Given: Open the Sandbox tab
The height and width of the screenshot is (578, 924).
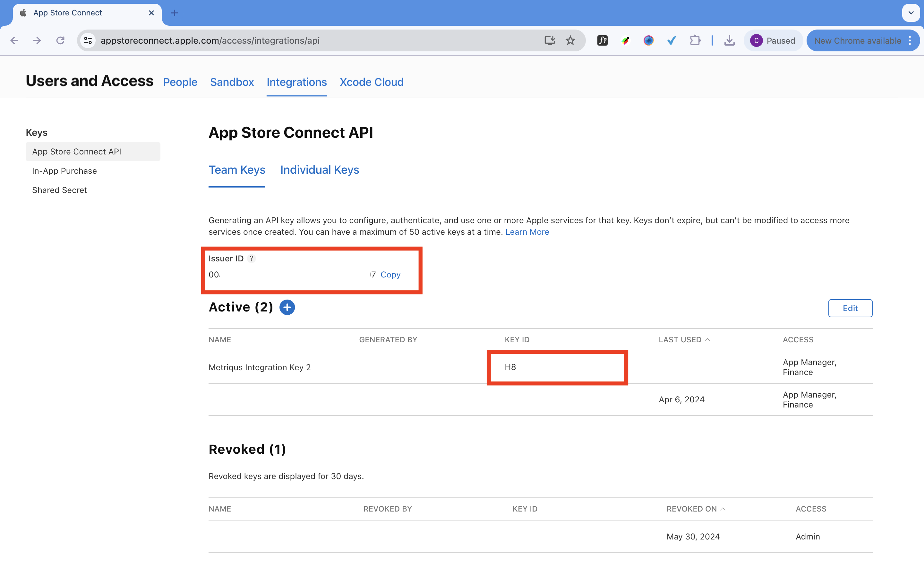Looking at the screenshot, I should [x=232, y=82].
